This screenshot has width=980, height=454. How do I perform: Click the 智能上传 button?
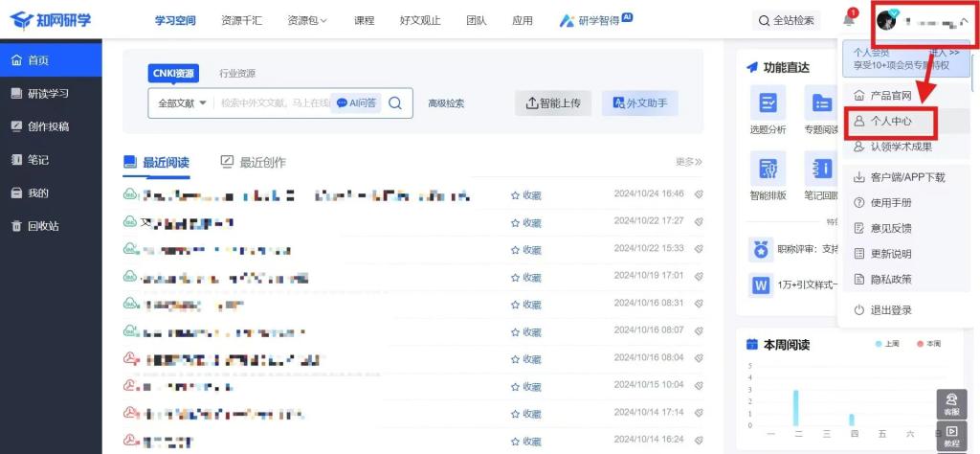pos(552,103)
